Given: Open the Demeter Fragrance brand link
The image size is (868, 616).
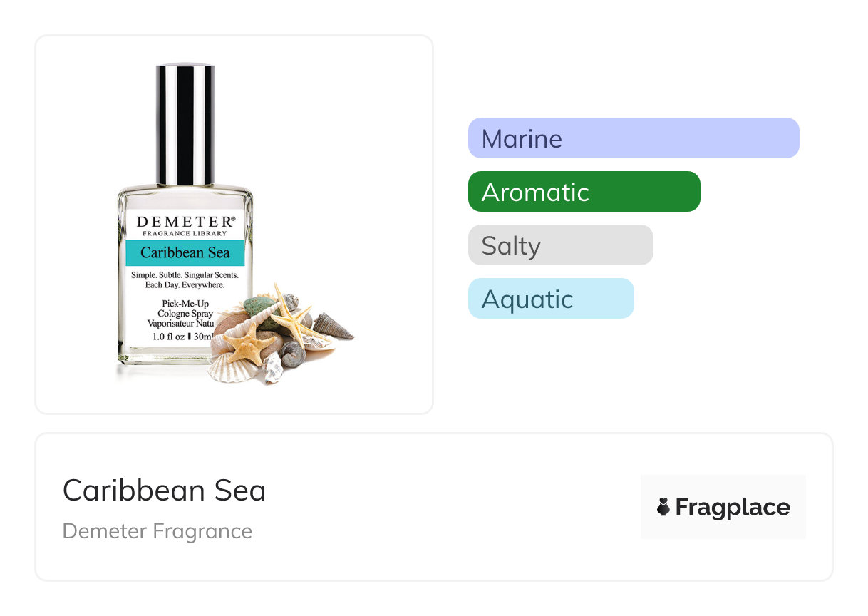Looking at the screenshot, I should (x=157, y=531).
